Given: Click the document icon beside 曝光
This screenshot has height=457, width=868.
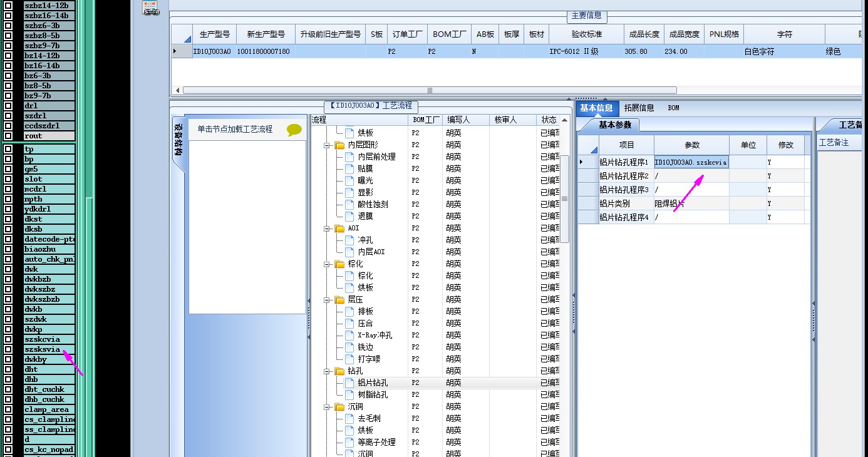Looking at the screenshot, I should (349, 180).
